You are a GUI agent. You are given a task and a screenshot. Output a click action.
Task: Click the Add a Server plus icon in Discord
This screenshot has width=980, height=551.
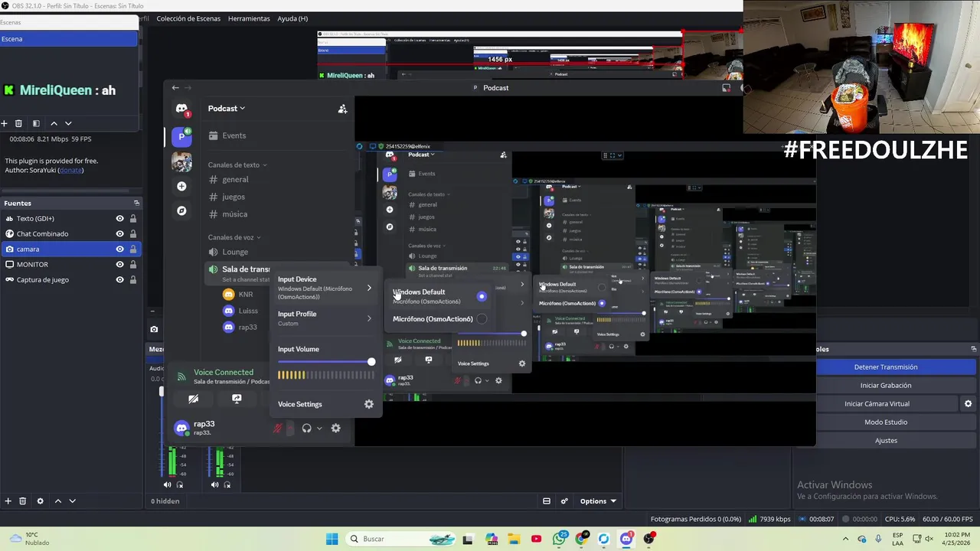(x=181, y=186)
